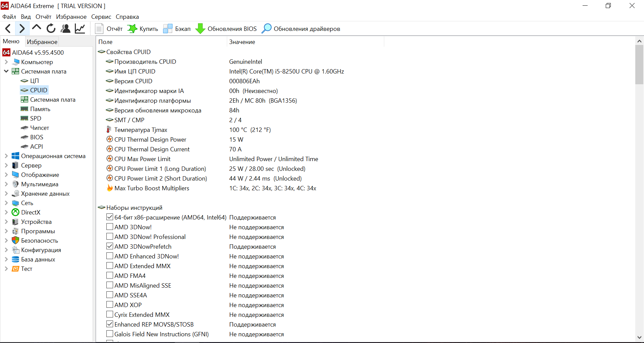Toggle AMD 3DNowPrefetch checkbox
This screenshot has height=343, width=644.
pos(110,246)
